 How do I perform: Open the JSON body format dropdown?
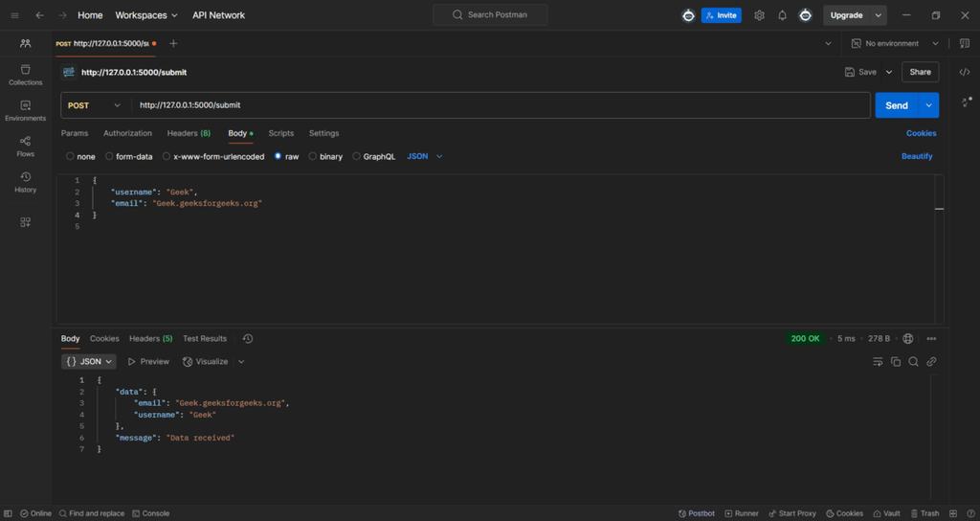[x=425, y=156]
